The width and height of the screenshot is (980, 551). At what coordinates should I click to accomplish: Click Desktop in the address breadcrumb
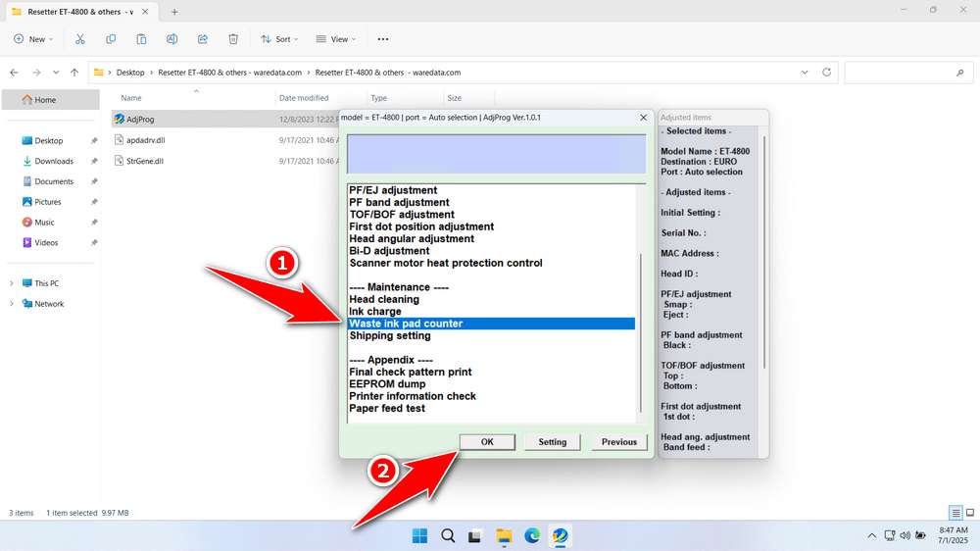click(130, 73)
